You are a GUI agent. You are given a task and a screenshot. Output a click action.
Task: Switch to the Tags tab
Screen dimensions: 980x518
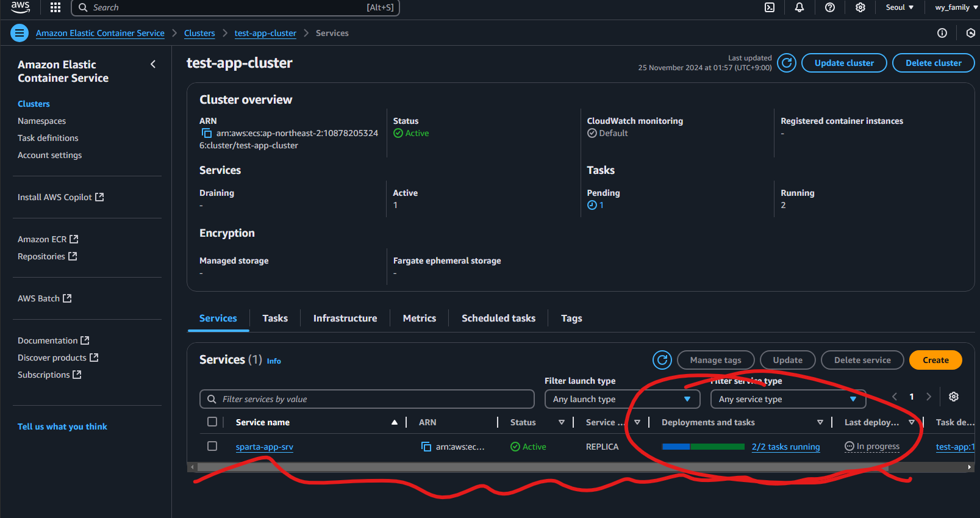coord(571,318)
